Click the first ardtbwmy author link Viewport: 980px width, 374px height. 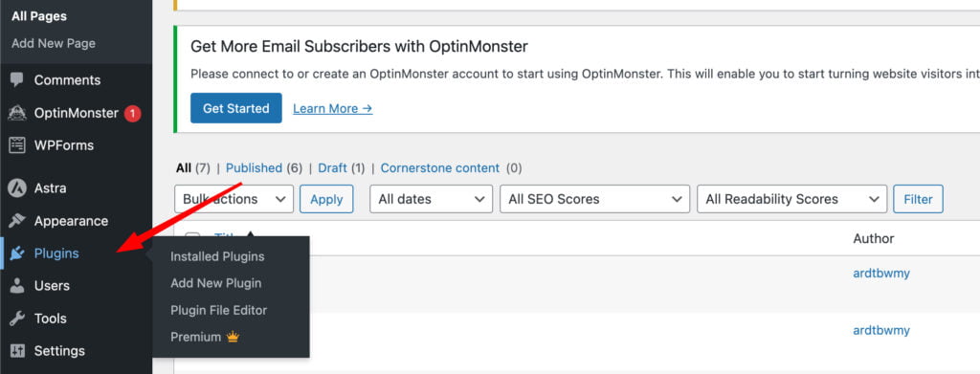coord(881,273)
